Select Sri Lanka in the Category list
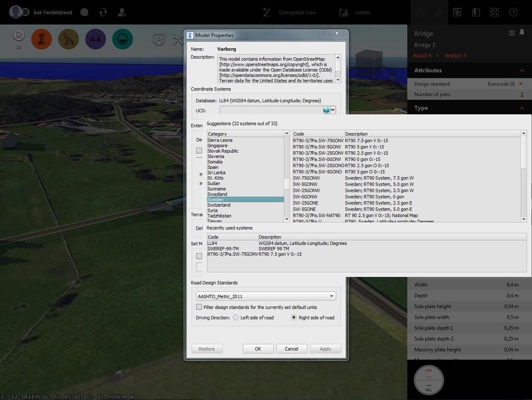 (x=245, y=172)
